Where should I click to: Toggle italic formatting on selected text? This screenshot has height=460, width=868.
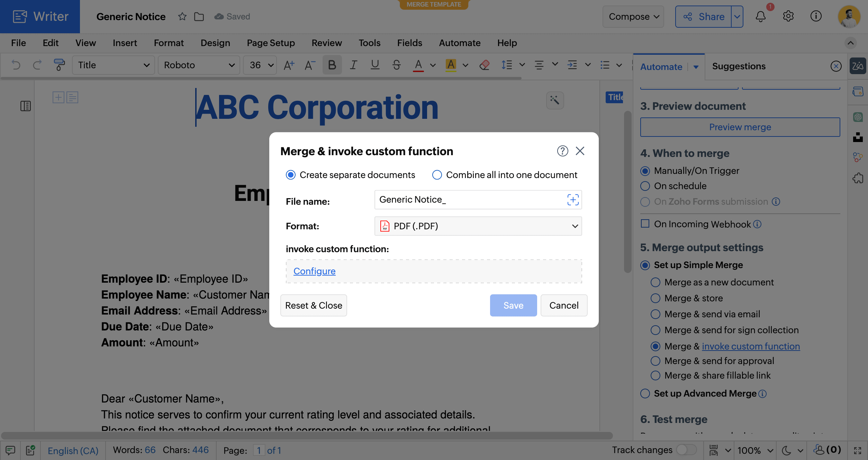(x=353, y=65)
